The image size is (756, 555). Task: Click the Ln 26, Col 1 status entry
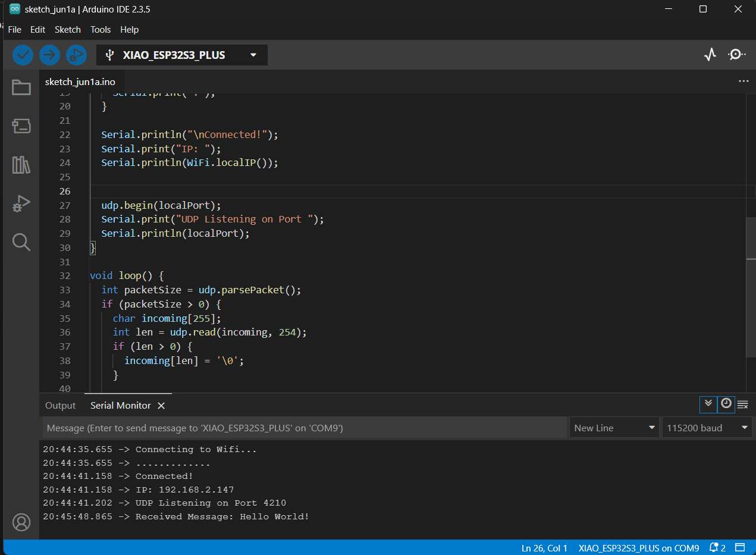pos(544,548)
